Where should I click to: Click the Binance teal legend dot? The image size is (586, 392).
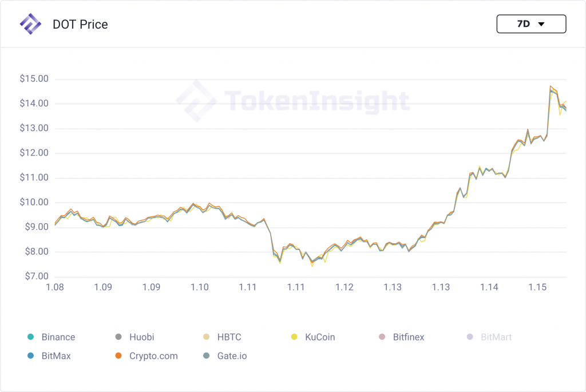[31, 337]
